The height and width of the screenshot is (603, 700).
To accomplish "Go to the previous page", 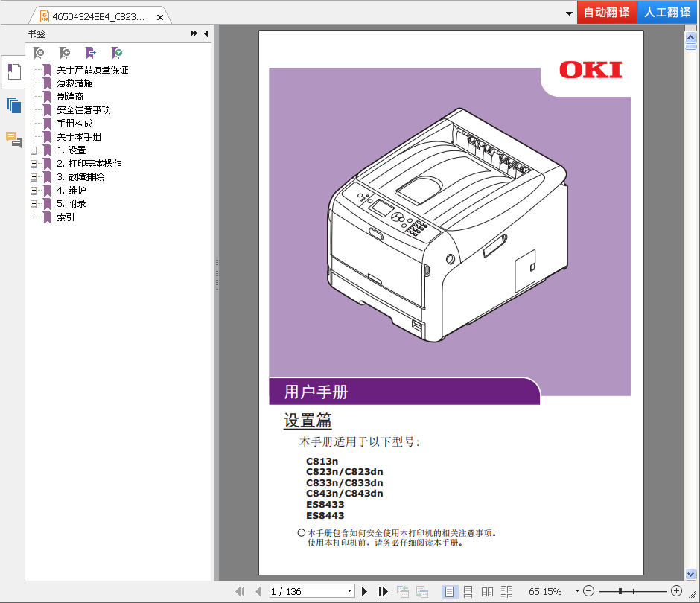I will coord(258,591).
